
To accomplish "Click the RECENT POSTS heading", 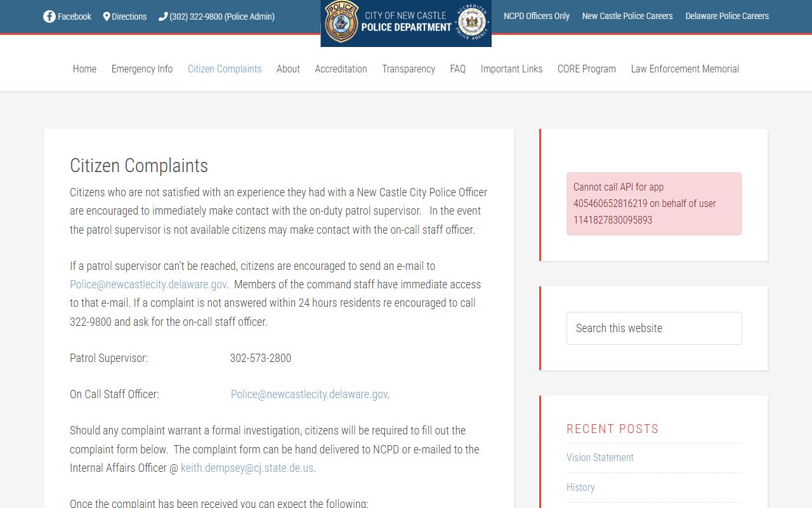I will tap(613, 429).
